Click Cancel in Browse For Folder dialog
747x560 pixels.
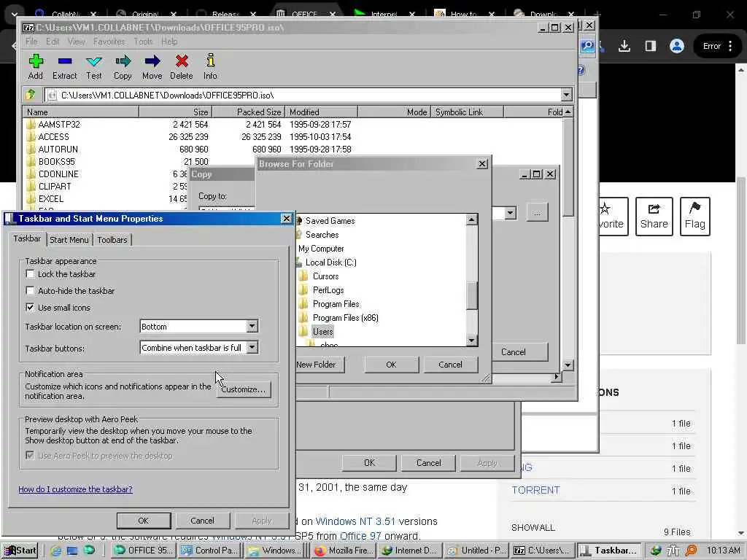tap(450, 365)
